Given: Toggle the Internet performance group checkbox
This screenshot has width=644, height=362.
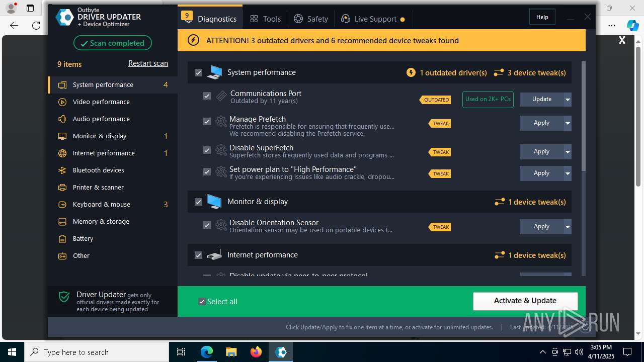Looking at the screenshot, I should coord(198,255).
